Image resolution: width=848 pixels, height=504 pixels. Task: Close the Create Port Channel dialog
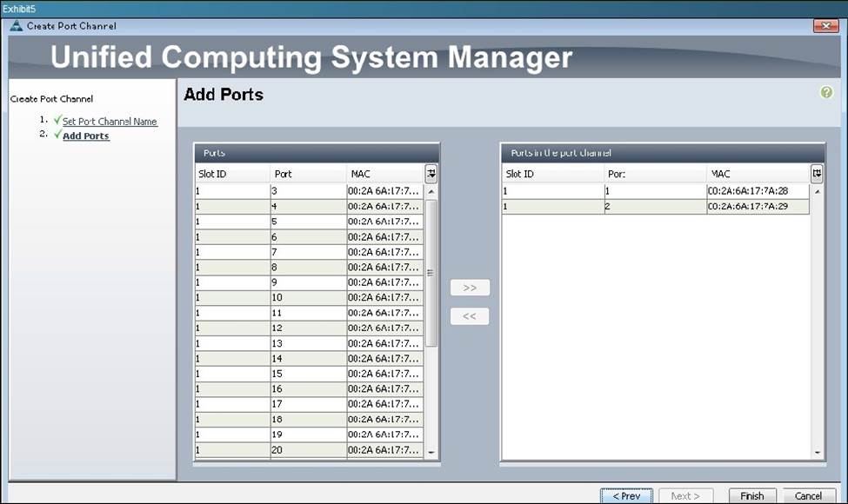[x=826, y=25]
